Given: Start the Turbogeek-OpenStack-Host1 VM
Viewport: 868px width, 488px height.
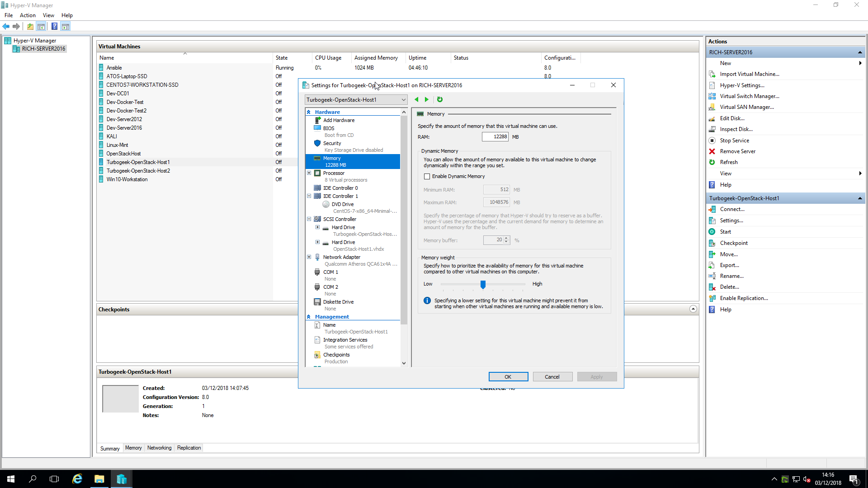Looking at the screenshot, I should click(725, 232).
